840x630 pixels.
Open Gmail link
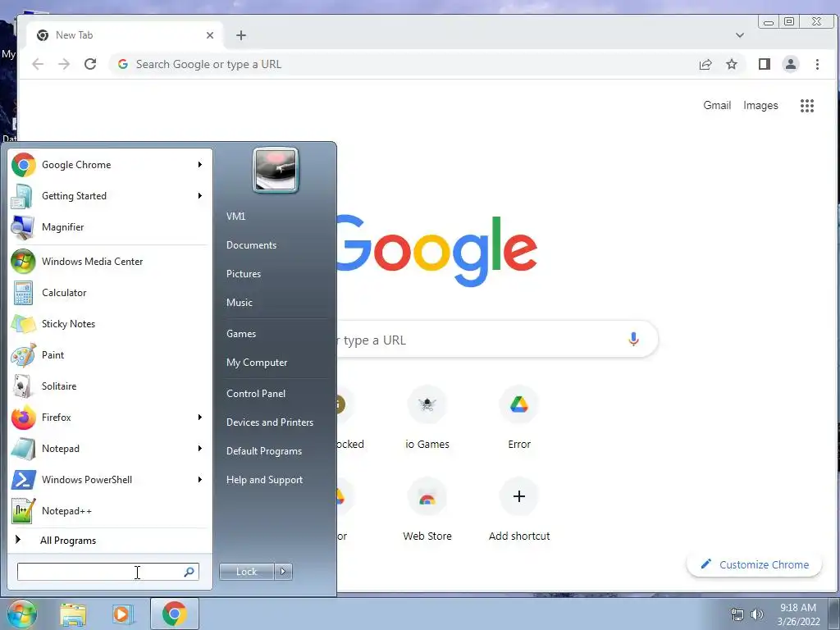[717, 106]
